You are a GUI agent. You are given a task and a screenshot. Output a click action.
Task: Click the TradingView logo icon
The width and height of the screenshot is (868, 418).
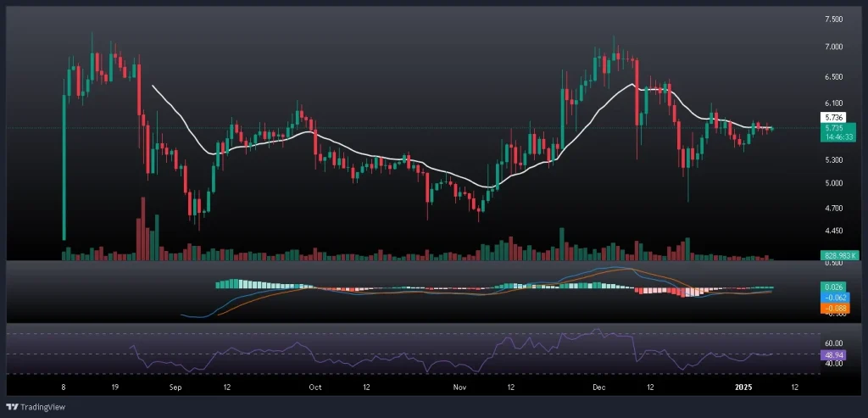click(x=13, y=405)
